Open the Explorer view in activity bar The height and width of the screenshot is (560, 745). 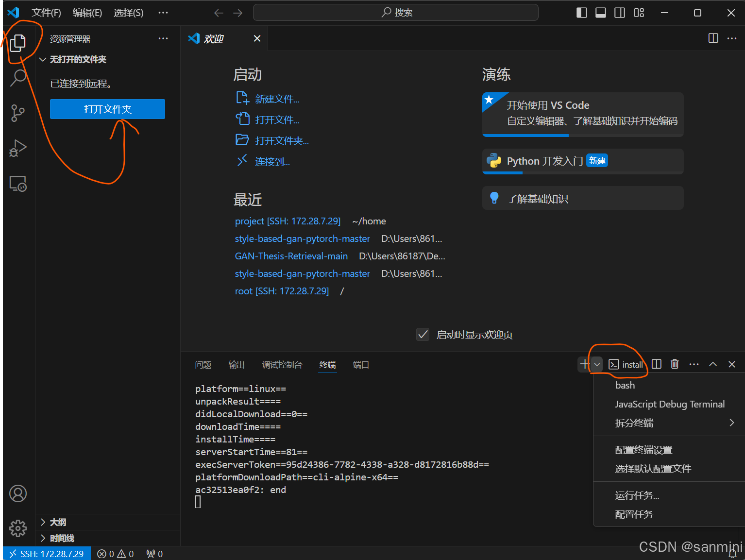[17, 43]
